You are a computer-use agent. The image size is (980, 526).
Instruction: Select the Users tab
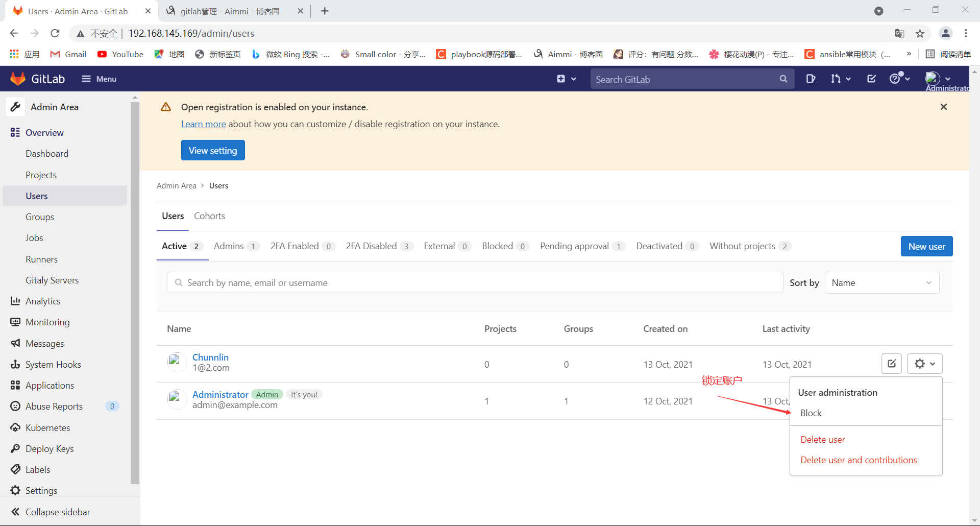tap(173, 216)
